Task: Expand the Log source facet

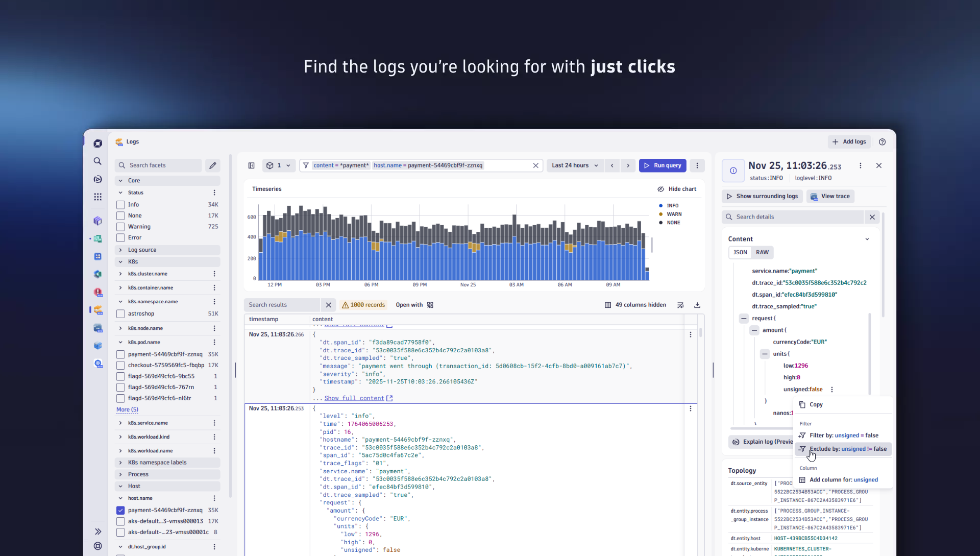Action: point(120,250)
